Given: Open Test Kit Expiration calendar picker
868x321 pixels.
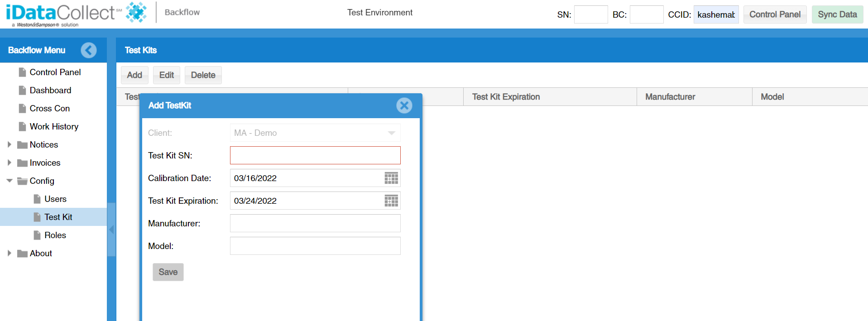Looking at the screenshot, I should [x=391, y=201].
